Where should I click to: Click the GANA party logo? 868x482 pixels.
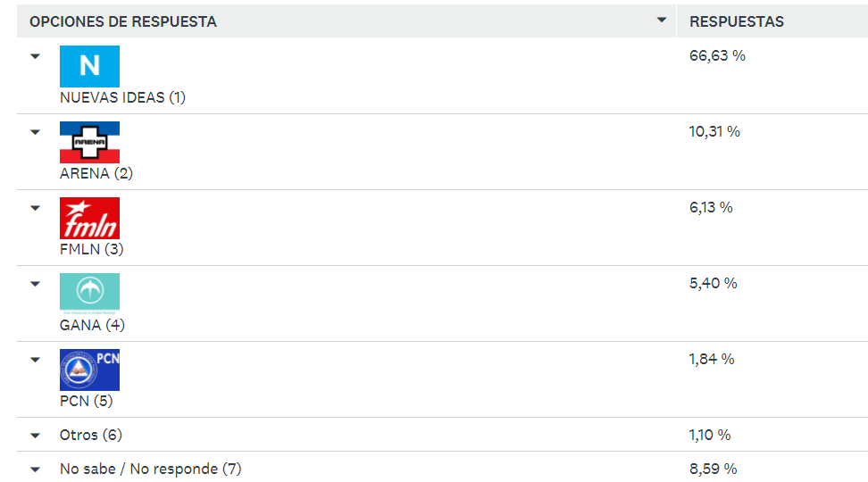tap(89, 294)
